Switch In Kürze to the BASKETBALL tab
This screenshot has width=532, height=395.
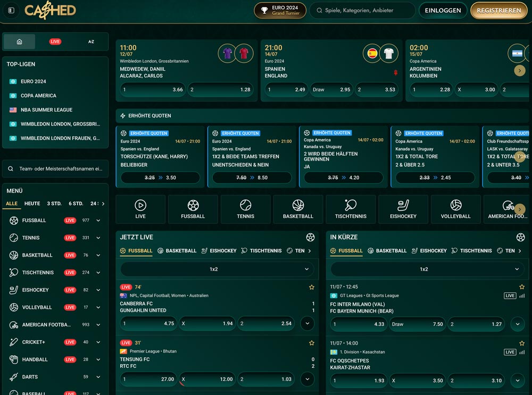387,250
